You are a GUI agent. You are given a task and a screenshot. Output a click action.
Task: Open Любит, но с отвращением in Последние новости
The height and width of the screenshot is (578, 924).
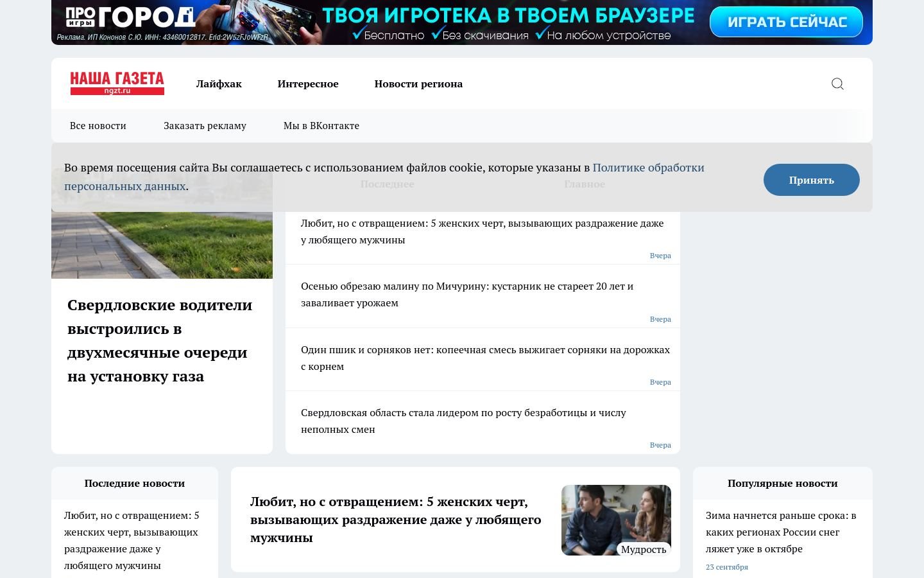(x=132, y=540)
